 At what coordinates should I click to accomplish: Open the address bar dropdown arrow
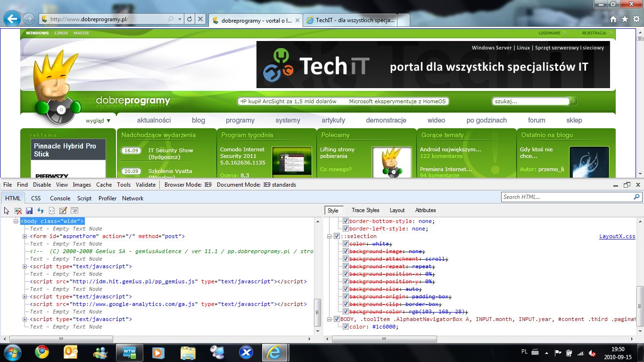click(180, 19)
